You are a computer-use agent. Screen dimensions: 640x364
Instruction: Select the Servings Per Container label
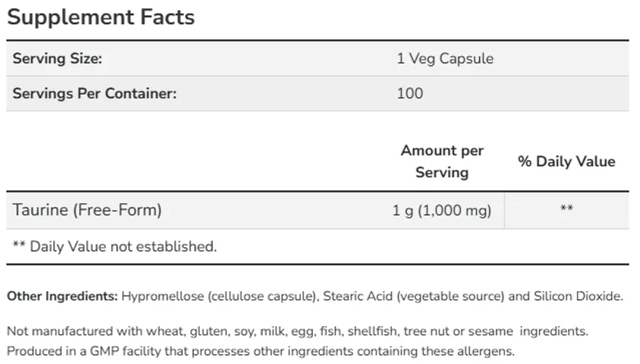click(94, 93)
